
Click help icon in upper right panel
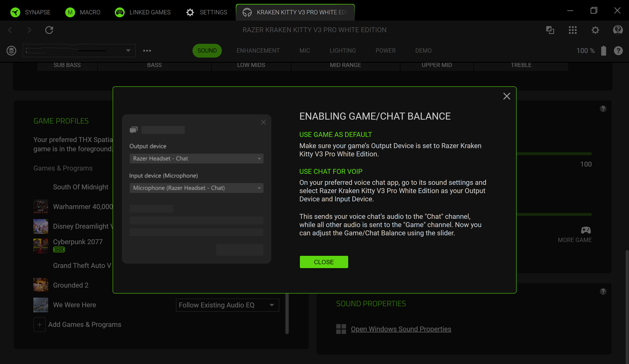(603, 109)
